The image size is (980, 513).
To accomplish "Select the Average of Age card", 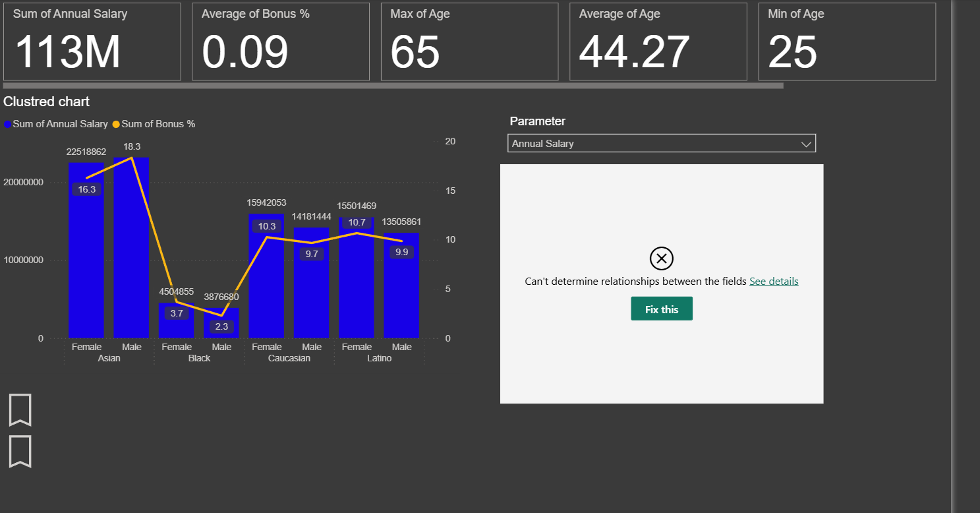I will coord(658,42).
